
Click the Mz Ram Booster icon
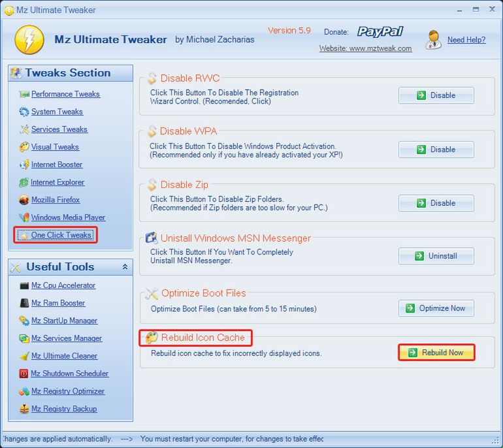click(x=24, y=303)
